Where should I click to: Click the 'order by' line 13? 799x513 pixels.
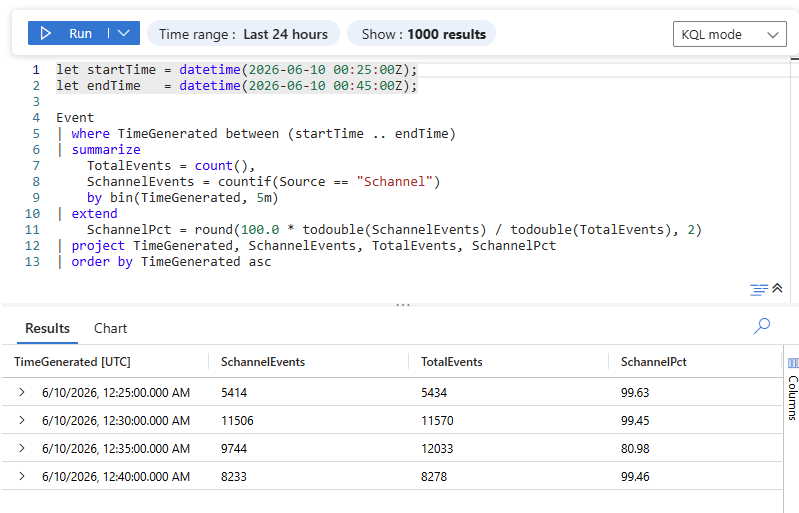tap(171, 262)
